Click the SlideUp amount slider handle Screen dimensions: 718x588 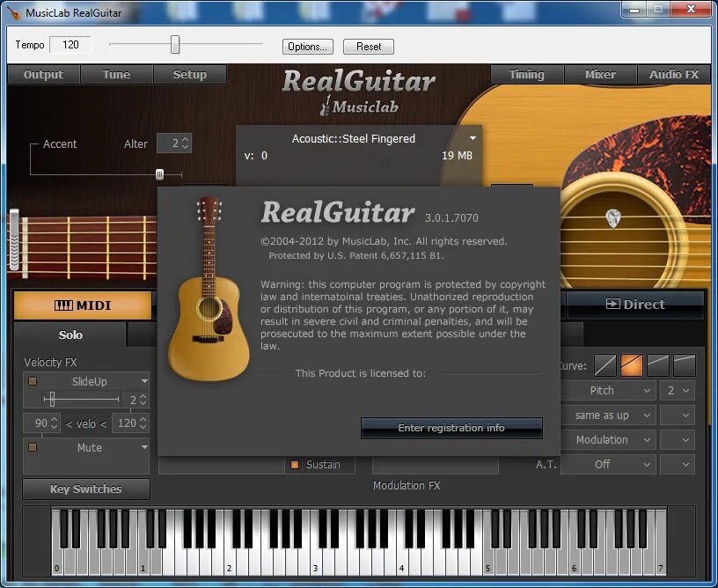[52, 399]
